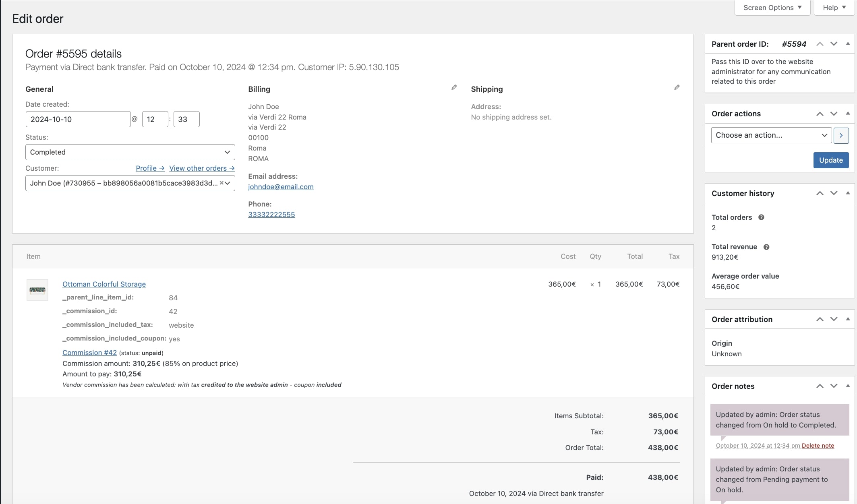The height and width of the screenshot is (504, 857).
Task: Click the Cost column header
Action: [x=568, y=256]
